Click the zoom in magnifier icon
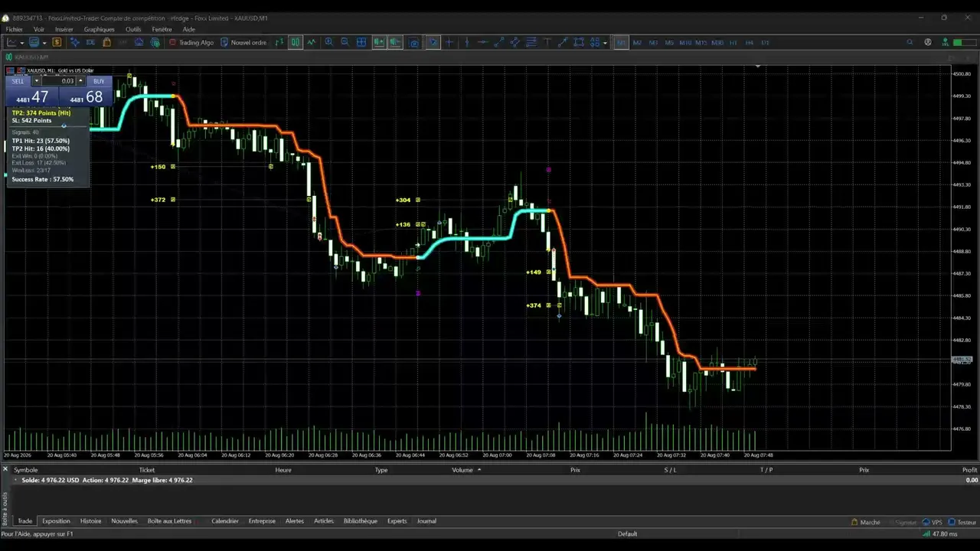The image size is (980, 551). tap(328, 42)
